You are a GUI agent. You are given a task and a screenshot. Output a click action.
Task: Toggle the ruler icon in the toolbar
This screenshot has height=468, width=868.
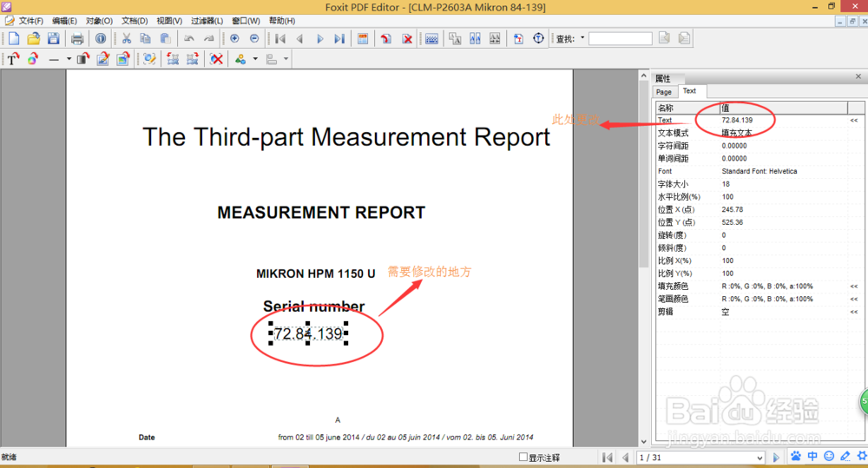[431, 39]
